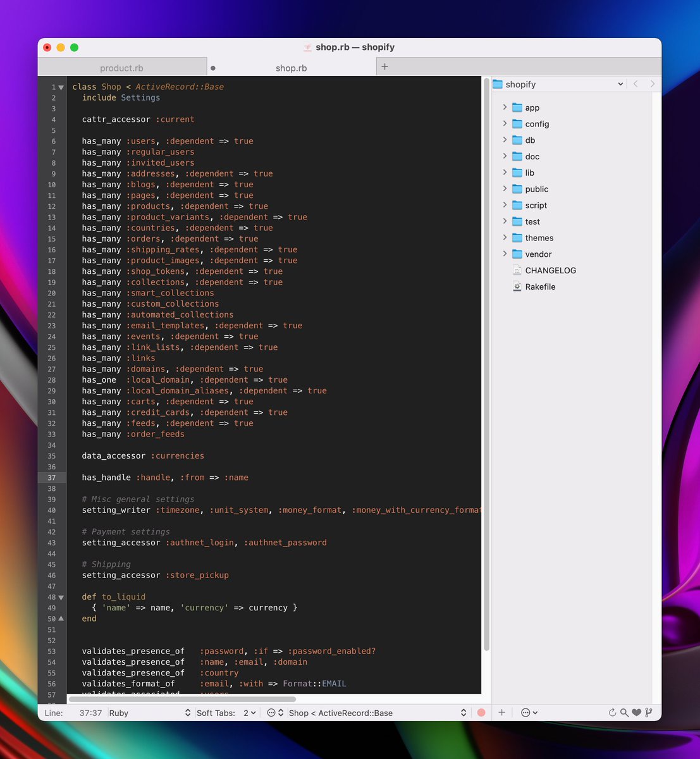Image resolution: width=700 pixels, height=759 pixels.
Task: Click the search folder magnifier icon
Action: point(624,713)
